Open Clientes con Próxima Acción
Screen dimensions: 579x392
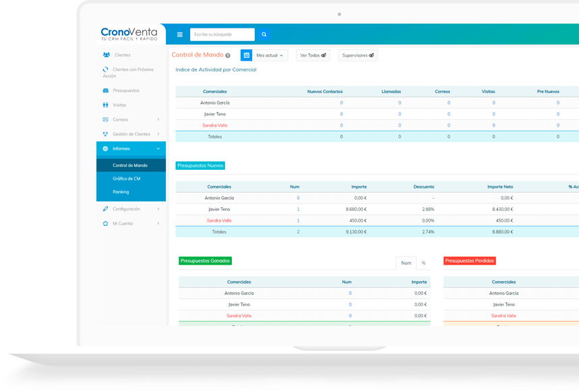coord(128,73)
